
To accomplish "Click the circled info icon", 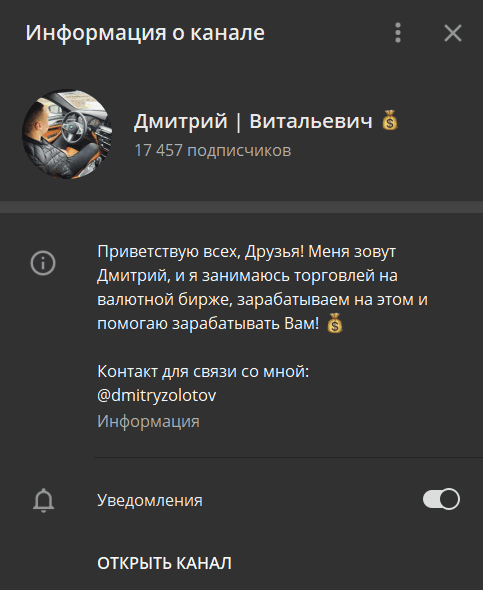I will pos(43,263).
